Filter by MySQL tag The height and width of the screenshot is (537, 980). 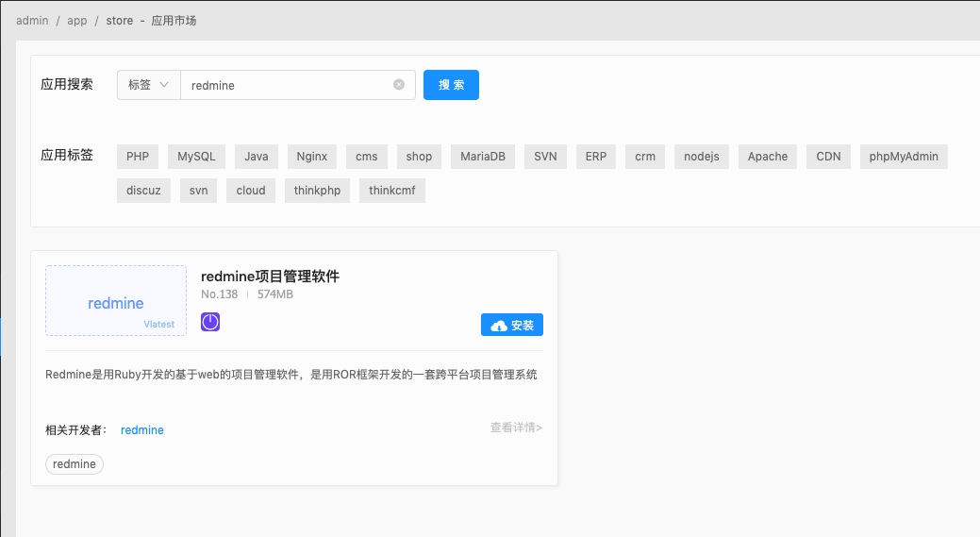(196, 157)
